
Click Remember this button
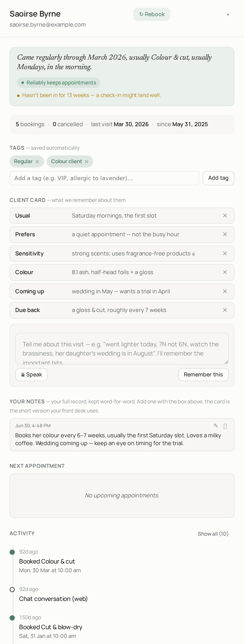203,374
